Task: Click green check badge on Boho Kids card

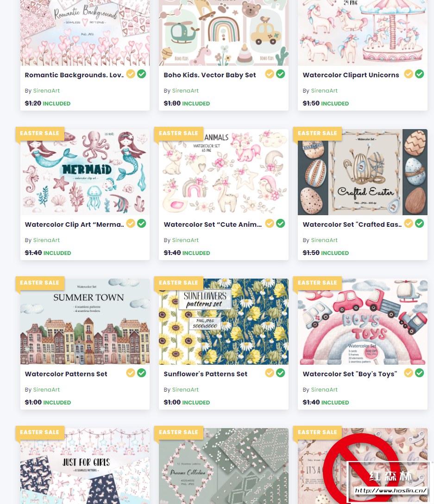Action: [281, 74]
